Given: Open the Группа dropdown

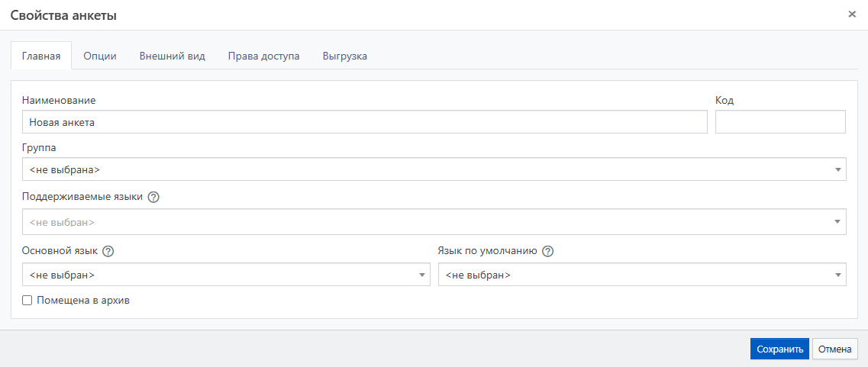Looking at the screenshot, I should pyautogui.click(x=434, y=169).
